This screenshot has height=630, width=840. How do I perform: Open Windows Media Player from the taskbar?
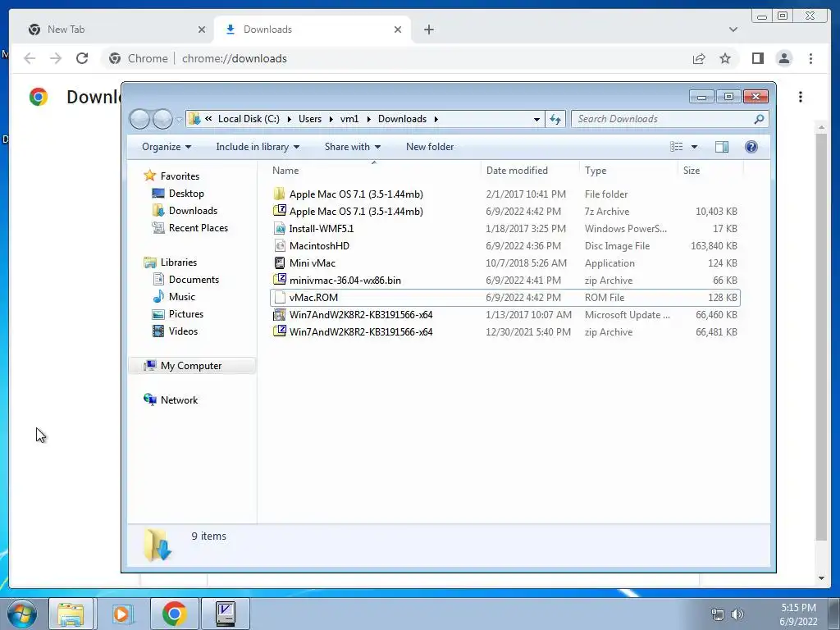pos(122,614)
